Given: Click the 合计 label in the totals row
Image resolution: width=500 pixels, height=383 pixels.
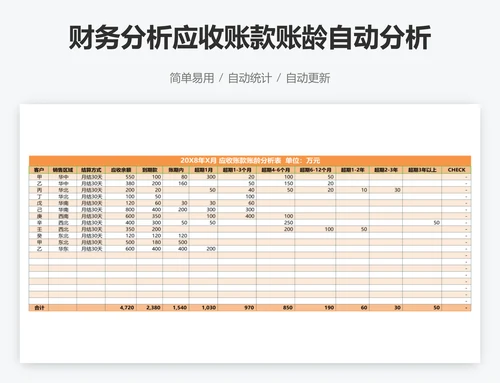Looking at the screenshot, I should [x=39, y=308].
